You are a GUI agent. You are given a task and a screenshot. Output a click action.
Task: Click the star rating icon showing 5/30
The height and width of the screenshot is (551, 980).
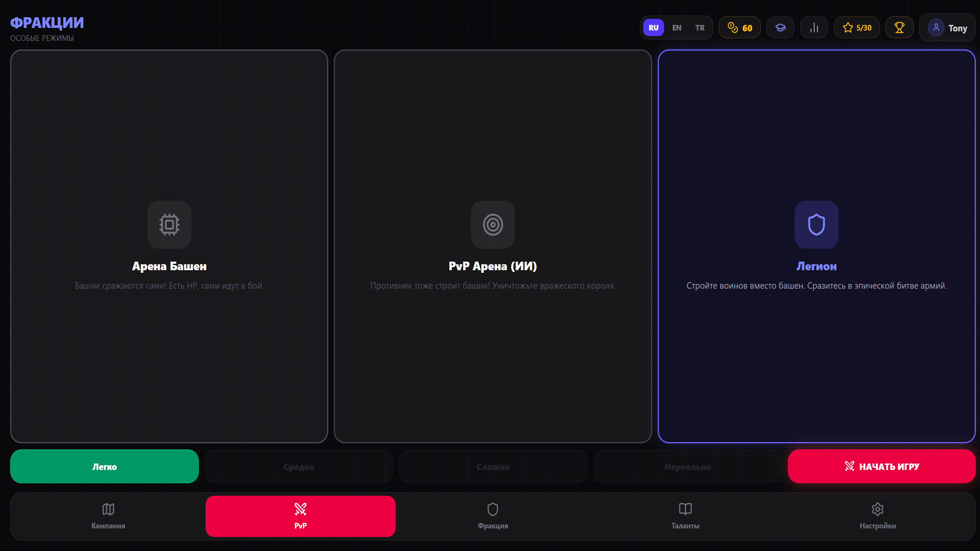click(856, 28)
